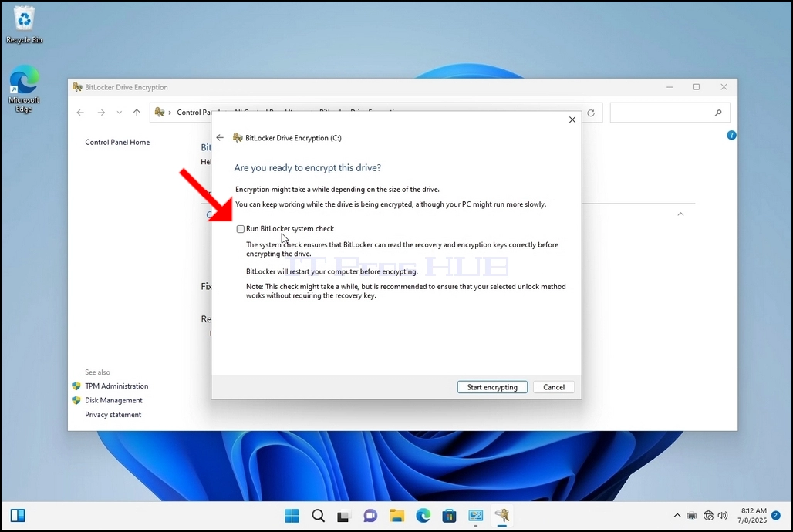Open Task View on taskbar
This screenshot has height=532, width=793.
(x=344, y=516)
